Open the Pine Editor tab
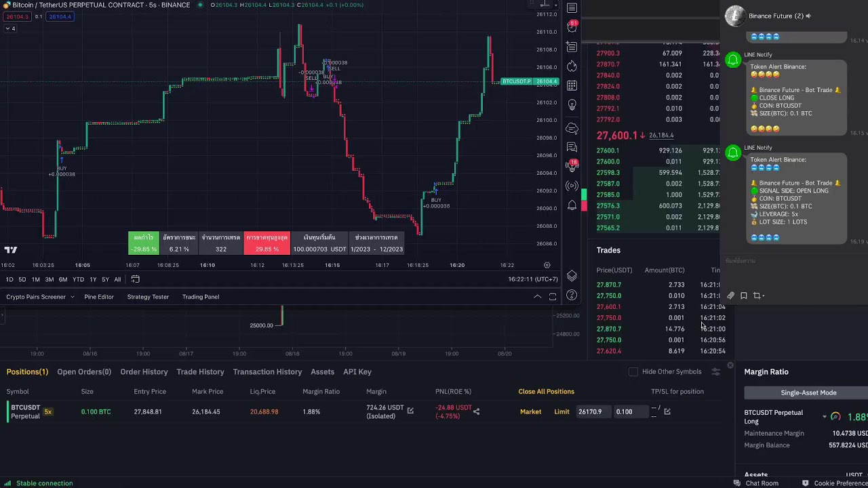This screenshot has width=868, height=488. click(x=99, y=297)
